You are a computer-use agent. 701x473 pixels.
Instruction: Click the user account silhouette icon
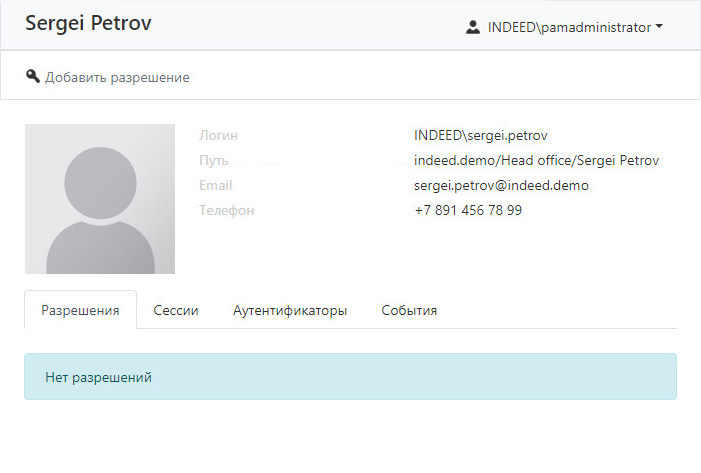pyautogui.click(x=473, y=27)
